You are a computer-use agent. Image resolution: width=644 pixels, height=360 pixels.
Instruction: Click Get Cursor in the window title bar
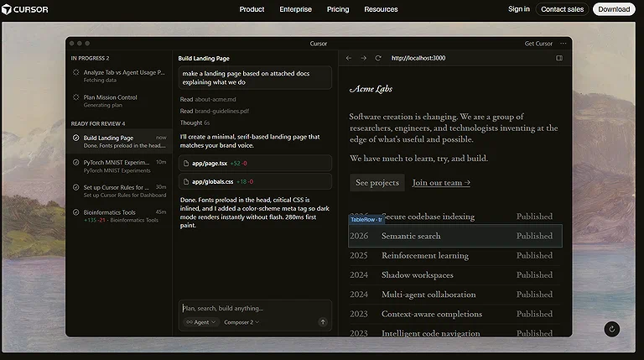tap(538, 44)
